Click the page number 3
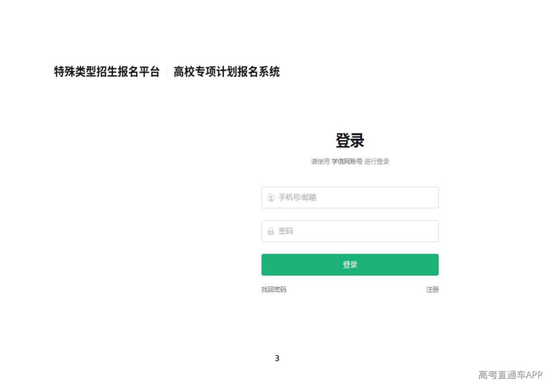The width and height of the screenshot is (555, 392). click(x=277, y=358)
